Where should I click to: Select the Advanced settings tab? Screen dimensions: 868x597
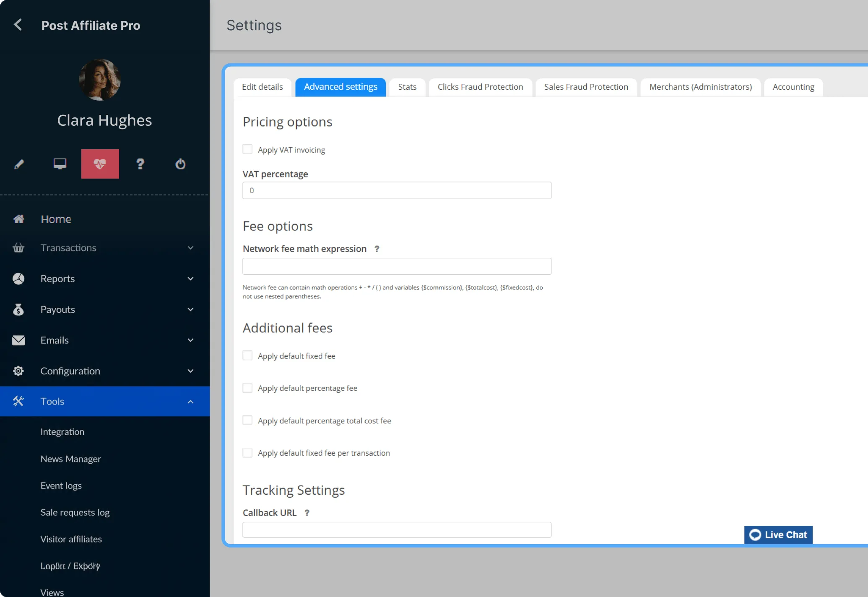coord(340,87)
